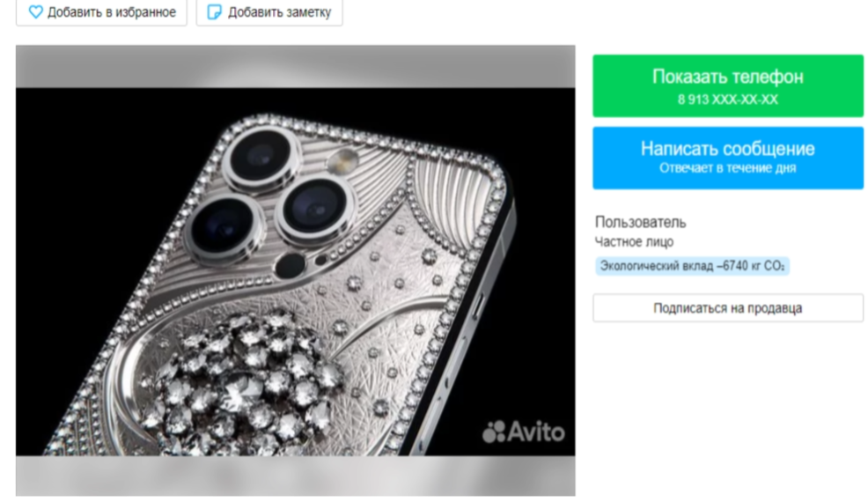Click the Avito logo watermark on photo
Viewport: 868px width, 502px height.
point(524,432)
